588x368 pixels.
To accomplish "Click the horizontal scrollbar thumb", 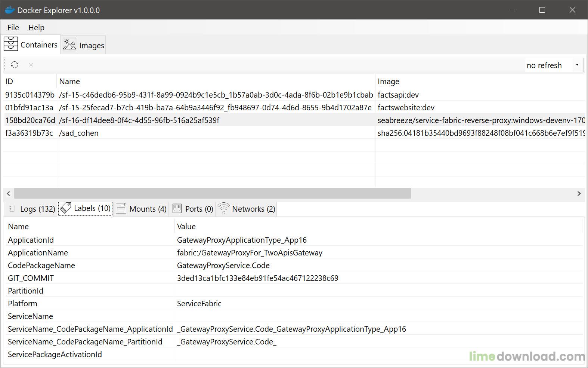I will click(212, 193).
